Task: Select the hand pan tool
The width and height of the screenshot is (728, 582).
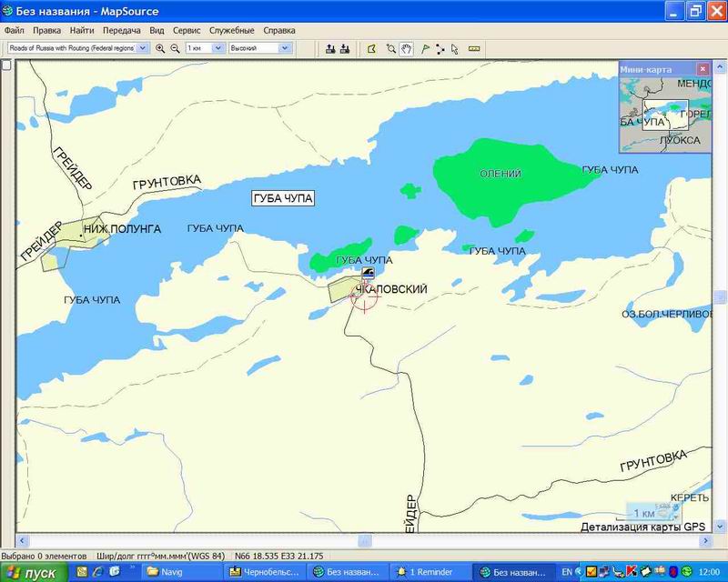Action: click(x=406, y=48)
